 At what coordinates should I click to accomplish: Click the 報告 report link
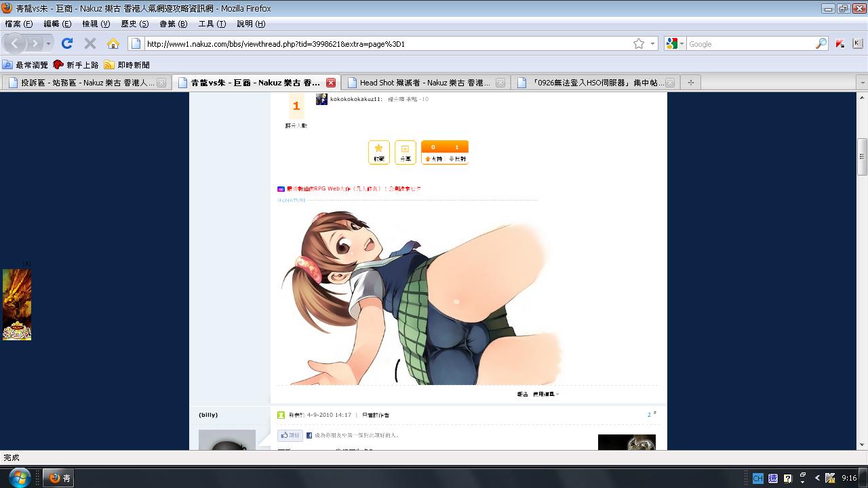click(x=522, y=394)
